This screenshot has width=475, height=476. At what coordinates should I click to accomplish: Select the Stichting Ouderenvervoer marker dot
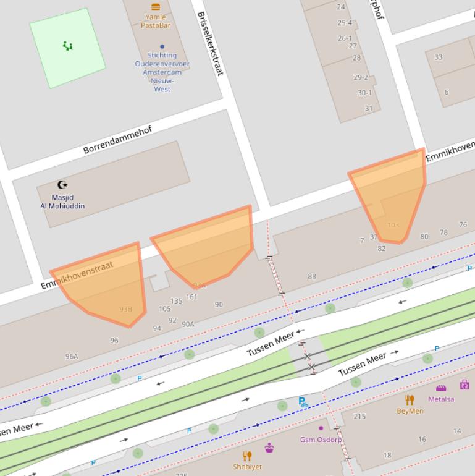(162, 46)
